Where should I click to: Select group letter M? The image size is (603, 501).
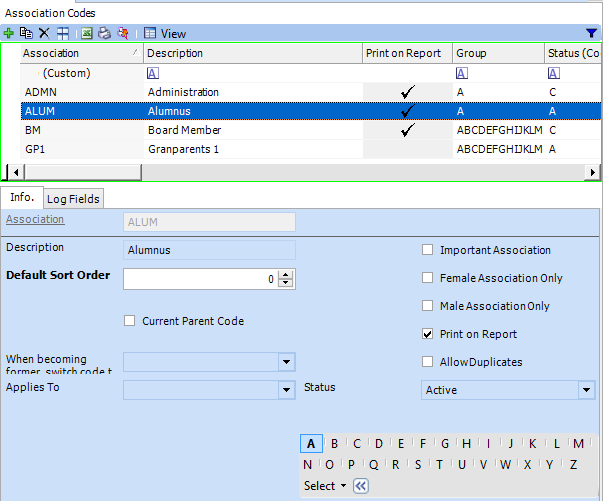point(578,444)
